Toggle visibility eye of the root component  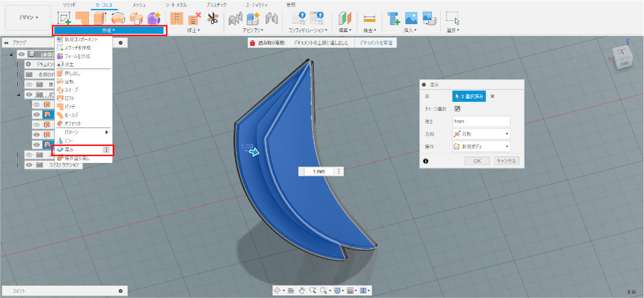click(21, 54)
